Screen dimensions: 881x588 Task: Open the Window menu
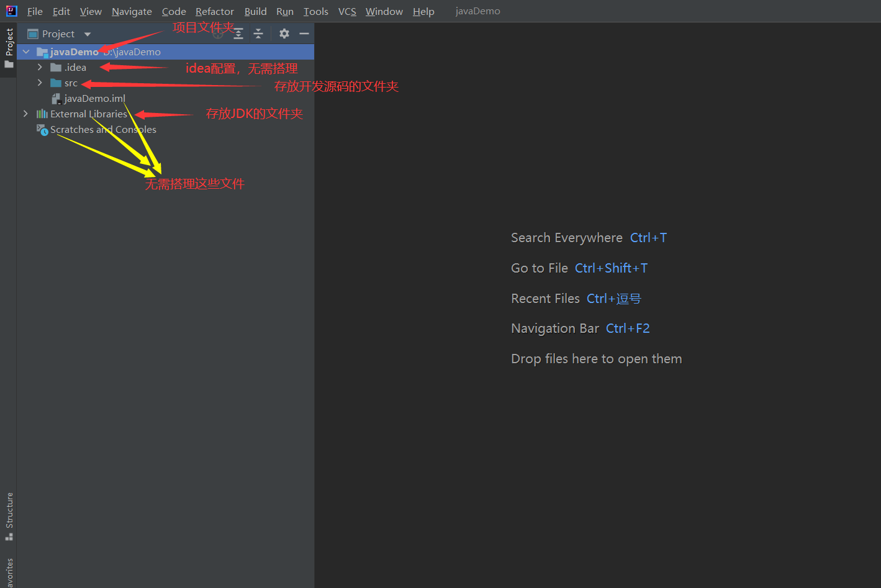(384, 11)
